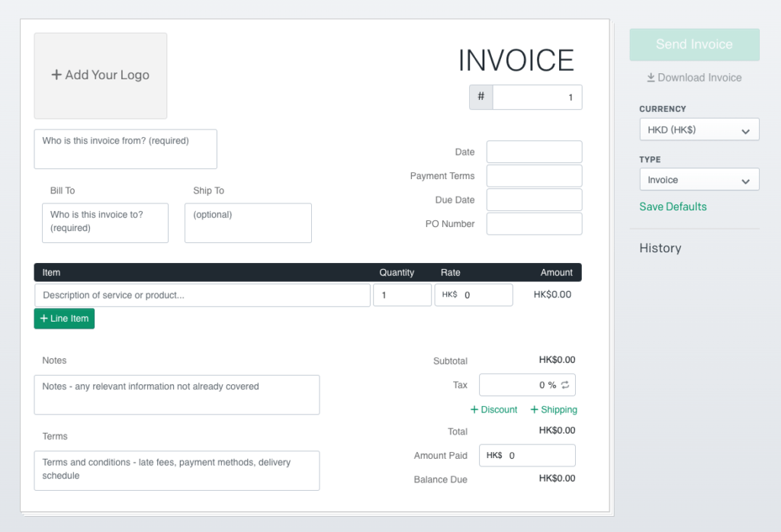
Task: Select the Date input field
Action: click(x=534, y=152)
